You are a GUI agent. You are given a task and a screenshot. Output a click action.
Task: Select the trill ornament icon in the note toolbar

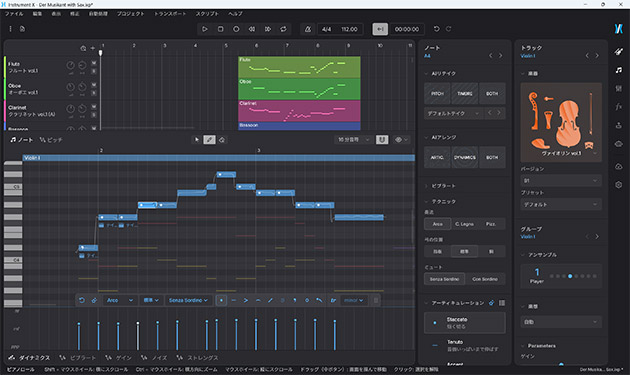333,300
